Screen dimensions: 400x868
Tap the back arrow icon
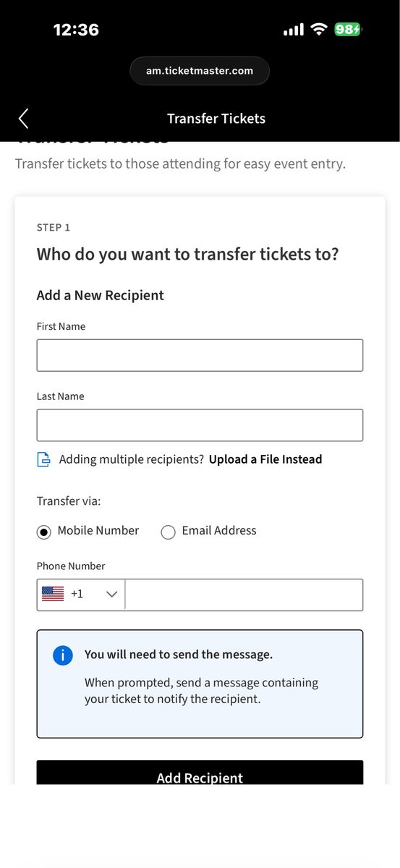point(24,119)
